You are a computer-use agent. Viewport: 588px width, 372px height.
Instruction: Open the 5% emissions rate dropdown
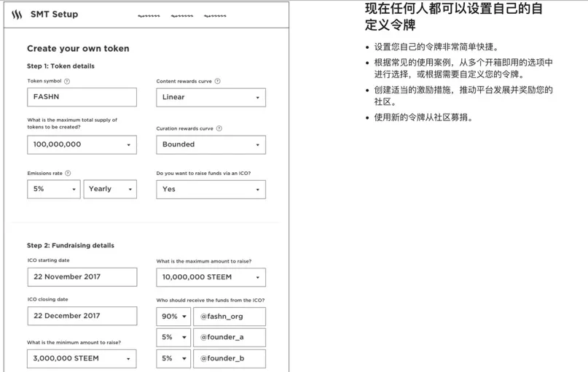[x=54, y=189]
